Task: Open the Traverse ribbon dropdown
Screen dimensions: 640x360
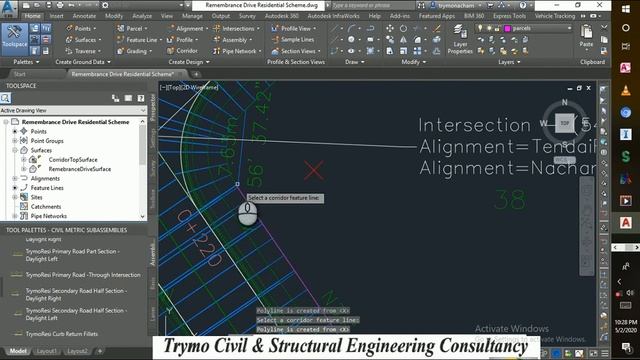Action: click(99, 51)
